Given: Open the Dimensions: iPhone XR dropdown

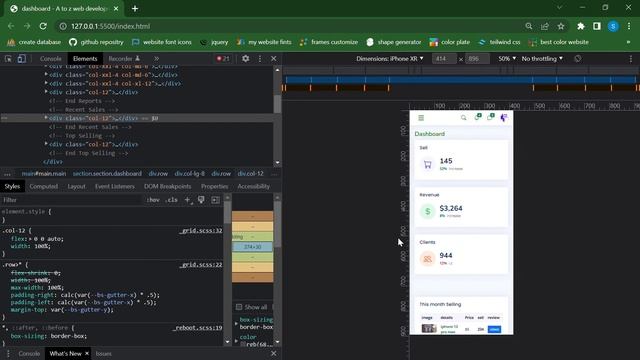Looking at the screenshot, I should pyautogui.click(x=389, y=59).
